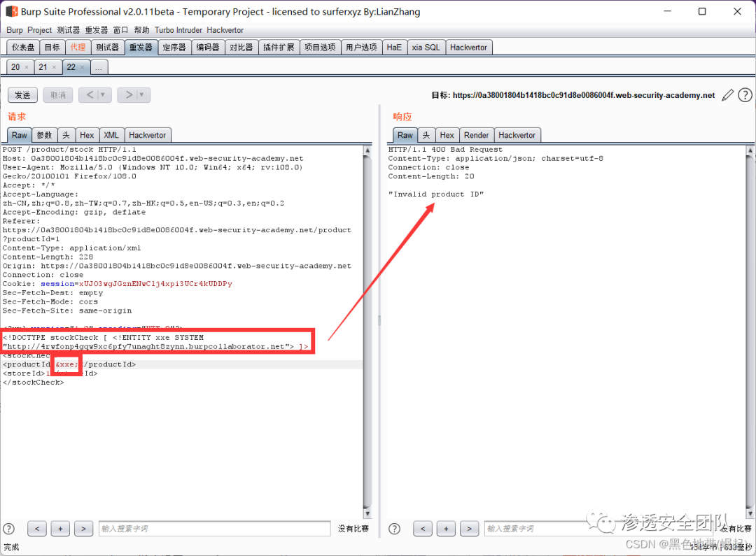The image size is (756, 556).
Task: Go to previous response search match
Action: (423, 529)
